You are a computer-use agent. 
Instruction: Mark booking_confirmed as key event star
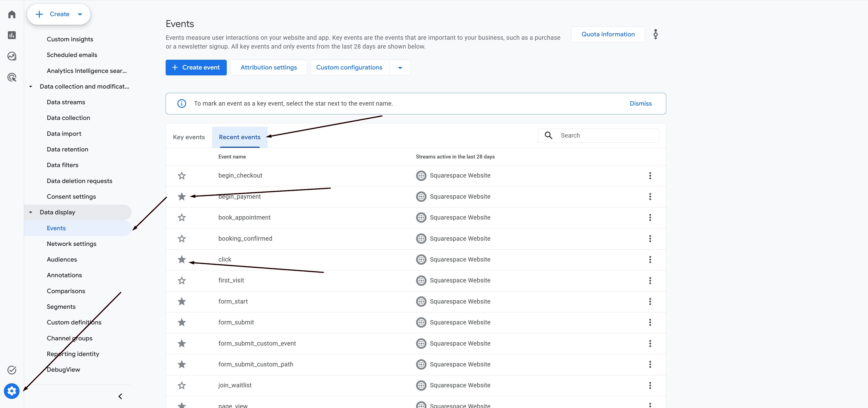[182, 238]
